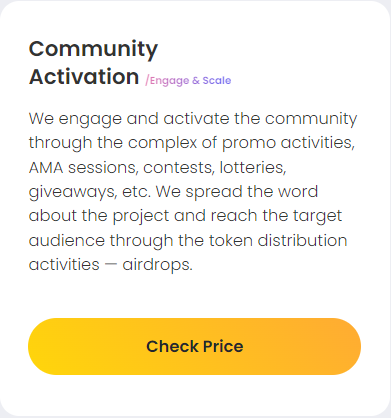
Task: Click the line starting "through the complex"
Action: point(192,144)
